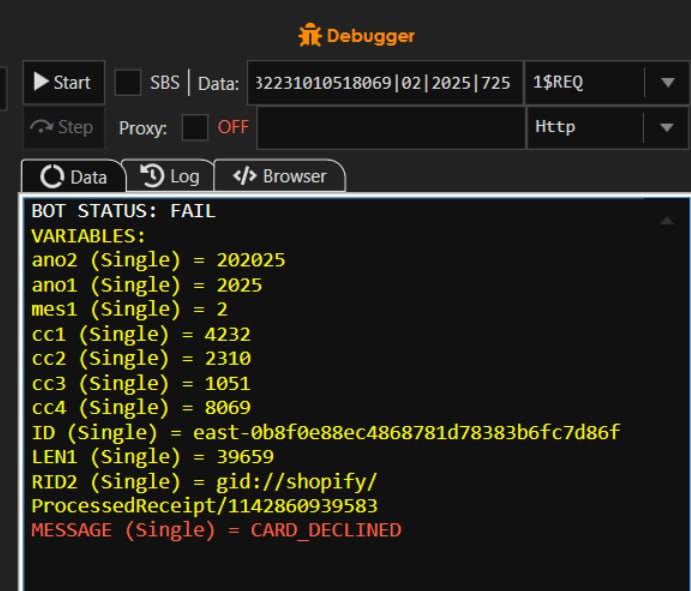
Task: Expand the 1$REQ dropdown arrow
Action: [667, 83]
